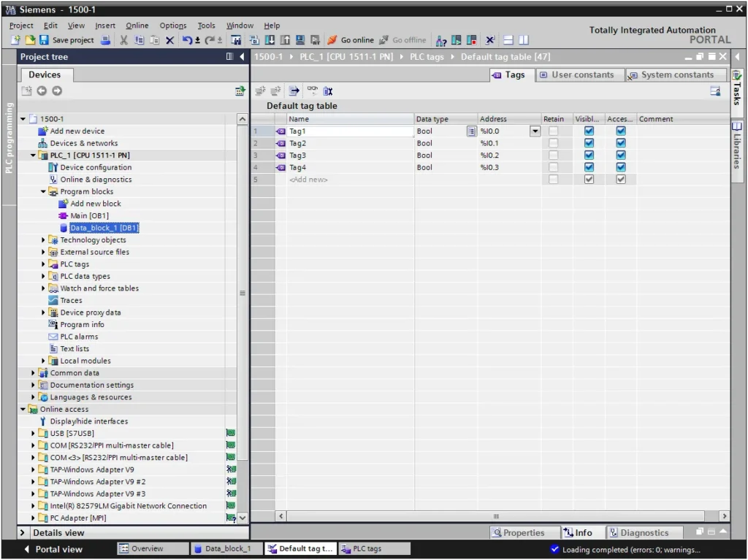Click the Print icon in main toolbar
748x560 pixels.
tap(105, 40)
